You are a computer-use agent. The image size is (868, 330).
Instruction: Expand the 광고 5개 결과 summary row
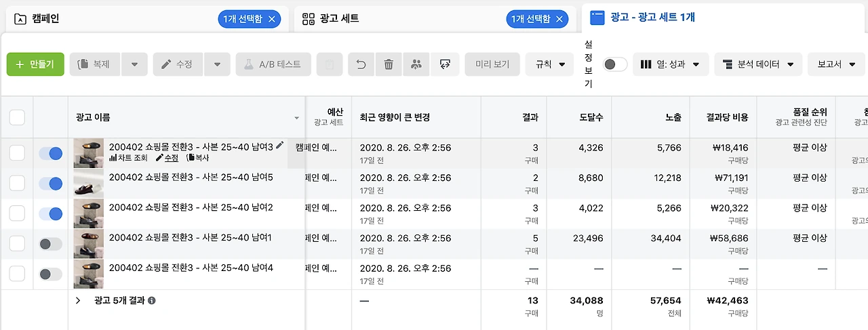click(78, 300)
